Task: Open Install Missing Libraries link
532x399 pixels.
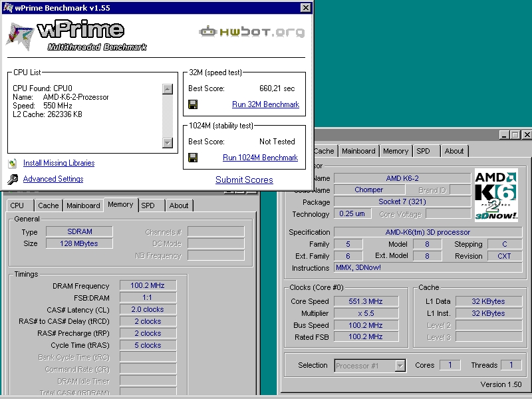Action: (x=59, y=163)
